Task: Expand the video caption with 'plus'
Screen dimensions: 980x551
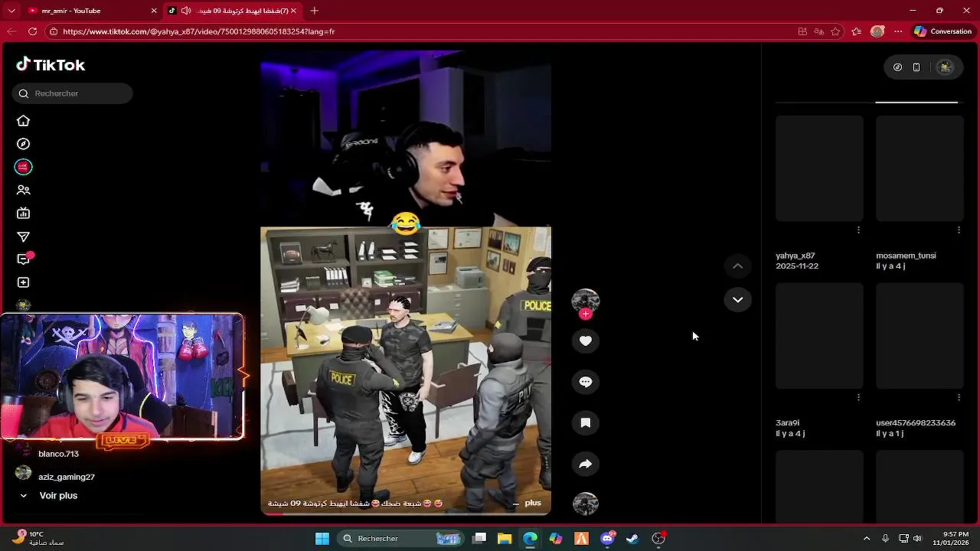Action: point(533,503)
